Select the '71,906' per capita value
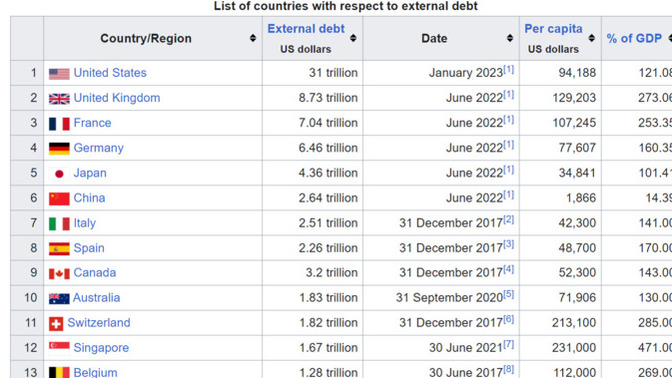The height and width of the screenshot is (378, 672). tap(577, 297)
